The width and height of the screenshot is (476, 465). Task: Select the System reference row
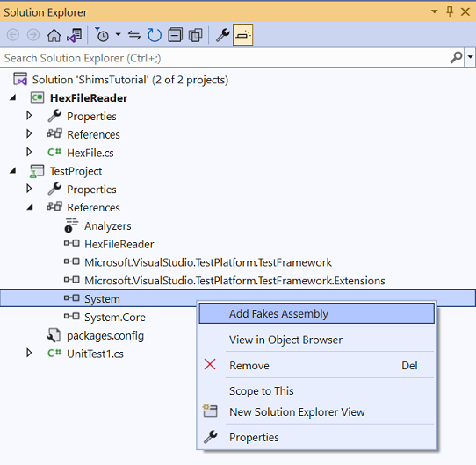(238, 298)
